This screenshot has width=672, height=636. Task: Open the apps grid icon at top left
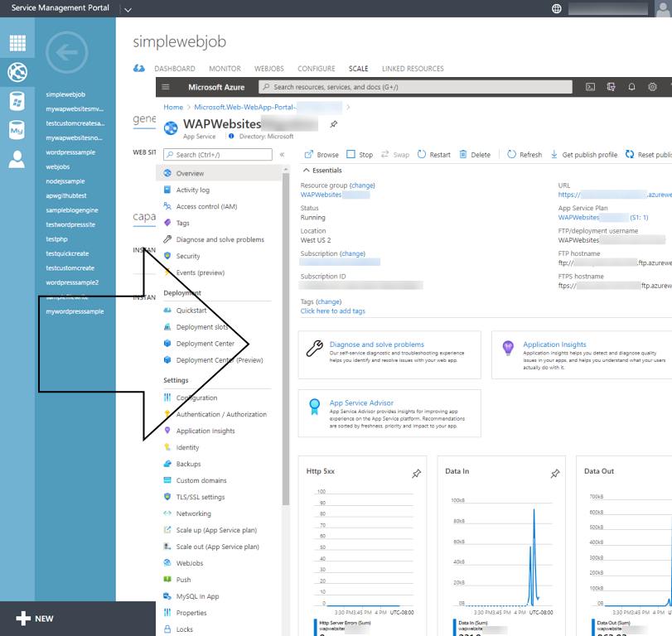[x=17, y=43]
